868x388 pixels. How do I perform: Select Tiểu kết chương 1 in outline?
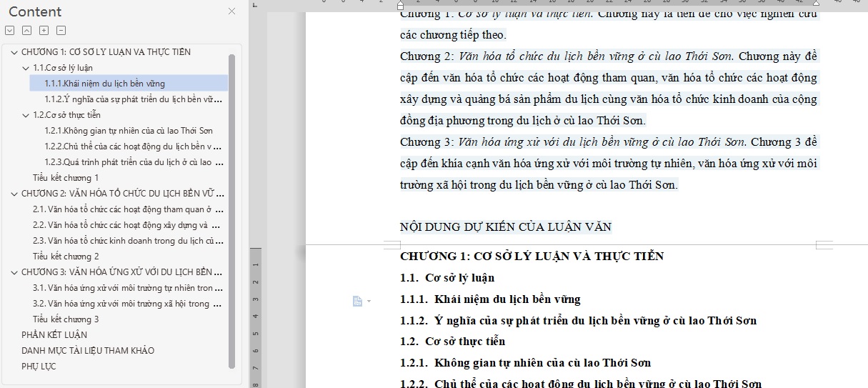point(66,178)
